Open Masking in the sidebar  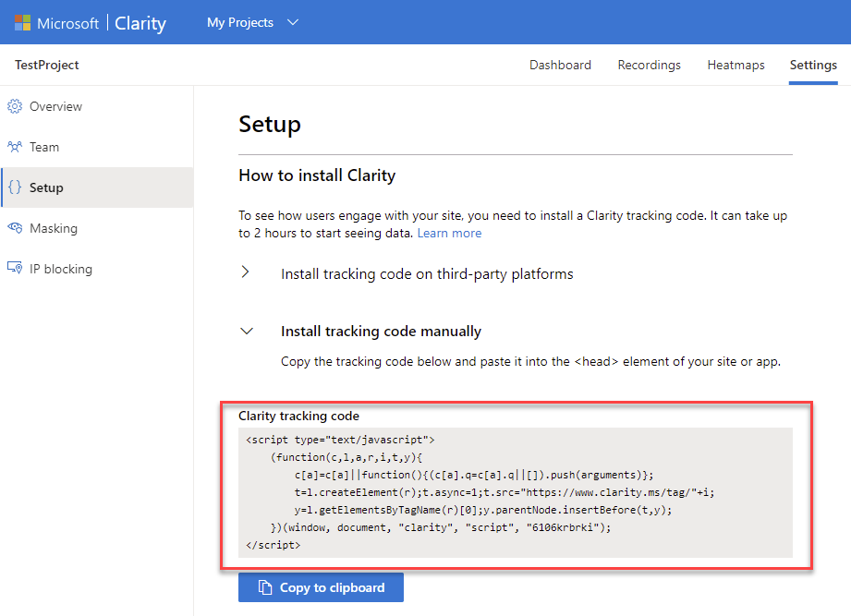click(54, 228)
